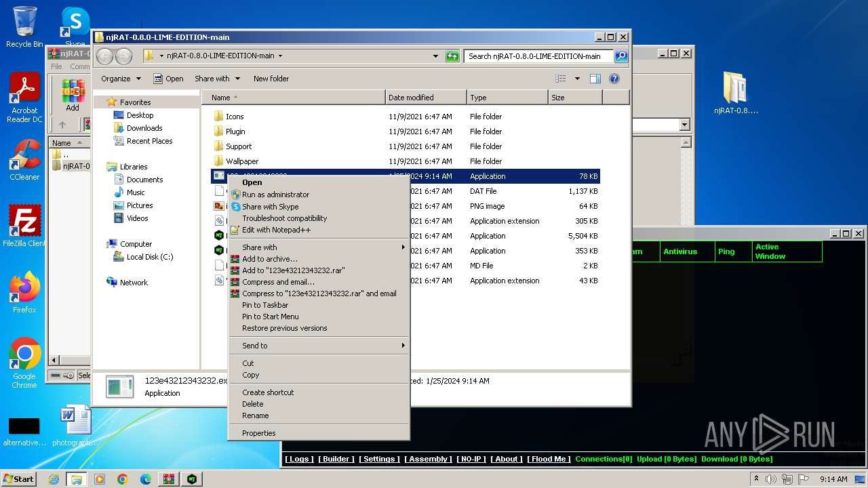Open the Organize dropdown menu
Viewport: 868px width, 488px height.
121,79
